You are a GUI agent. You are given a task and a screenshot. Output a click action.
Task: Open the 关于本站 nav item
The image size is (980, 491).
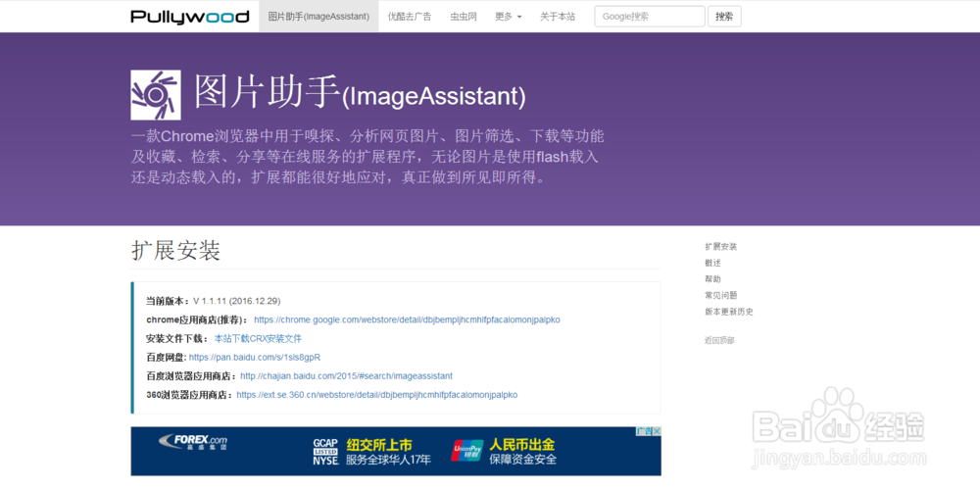(558, 17)
